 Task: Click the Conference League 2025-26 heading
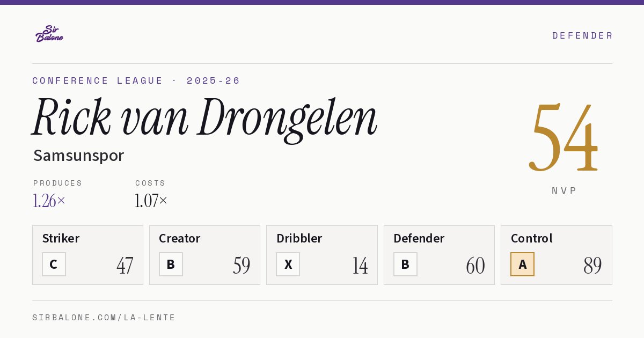pos(136,80)
